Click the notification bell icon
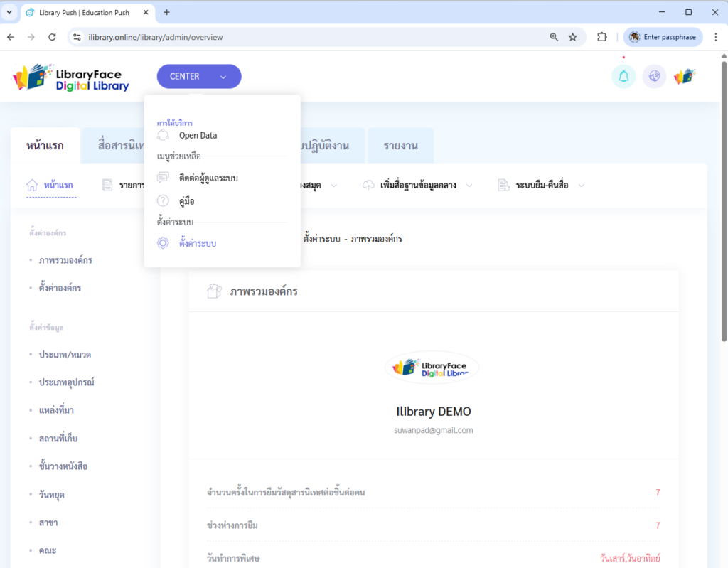Image resolution: width=728 pixels, height=568 pixels. coord(623,77)
